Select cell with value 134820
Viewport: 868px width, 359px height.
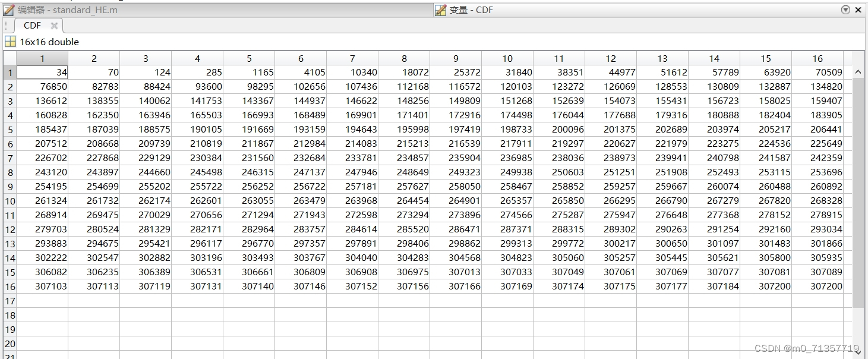pyautogui.click(x=818, y=86)
